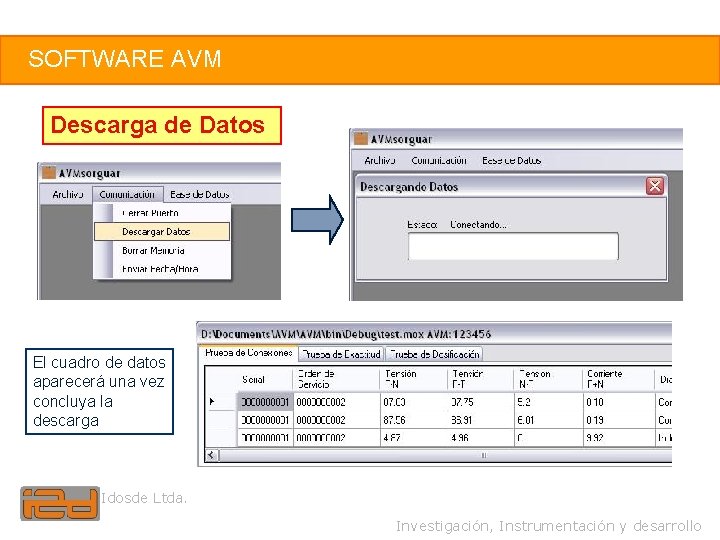Select Enviar Fecha/Hora menu entry

[x=160, y=269]
